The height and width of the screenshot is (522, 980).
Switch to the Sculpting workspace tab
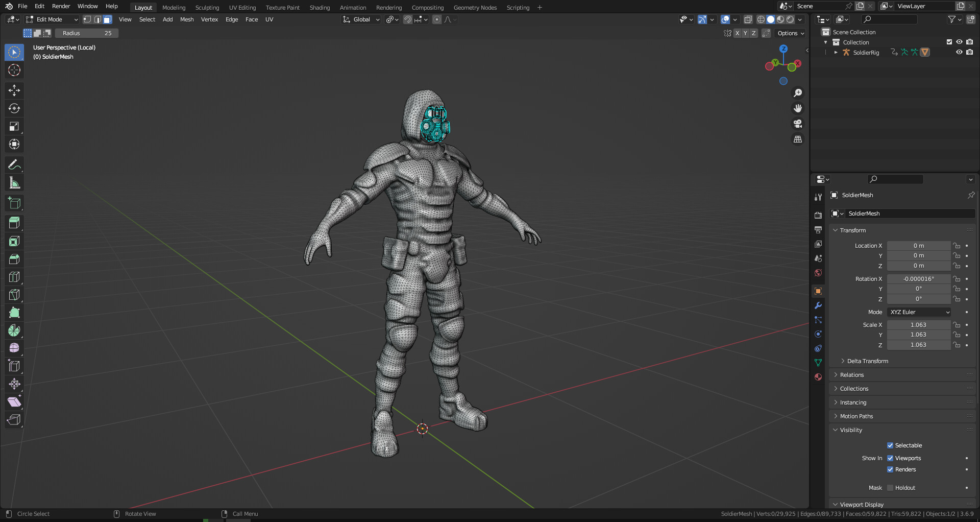[207, 8]
